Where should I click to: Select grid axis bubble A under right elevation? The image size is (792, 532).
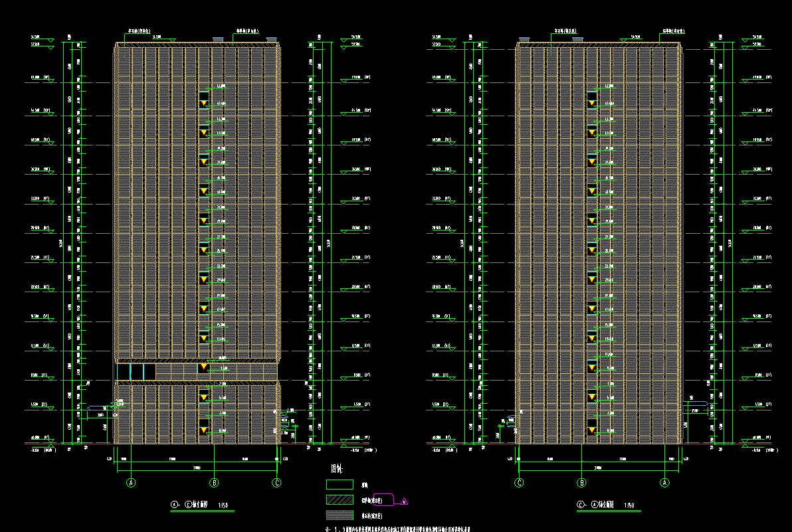point(664,483)
